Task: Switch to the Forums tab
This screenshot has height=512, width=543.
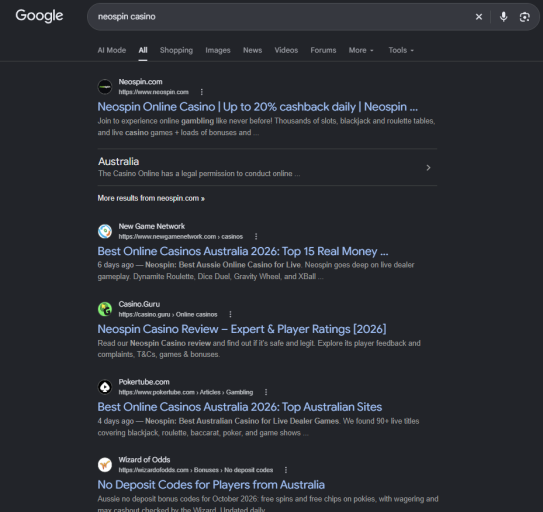Action: click(323, 50)
